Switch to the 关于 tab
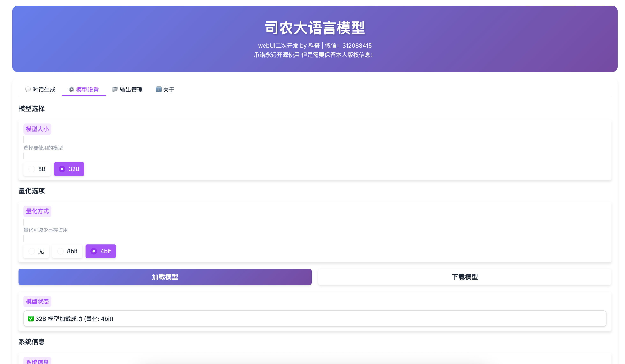The width and height of the screenshot is (625, 364). [165, 89]
